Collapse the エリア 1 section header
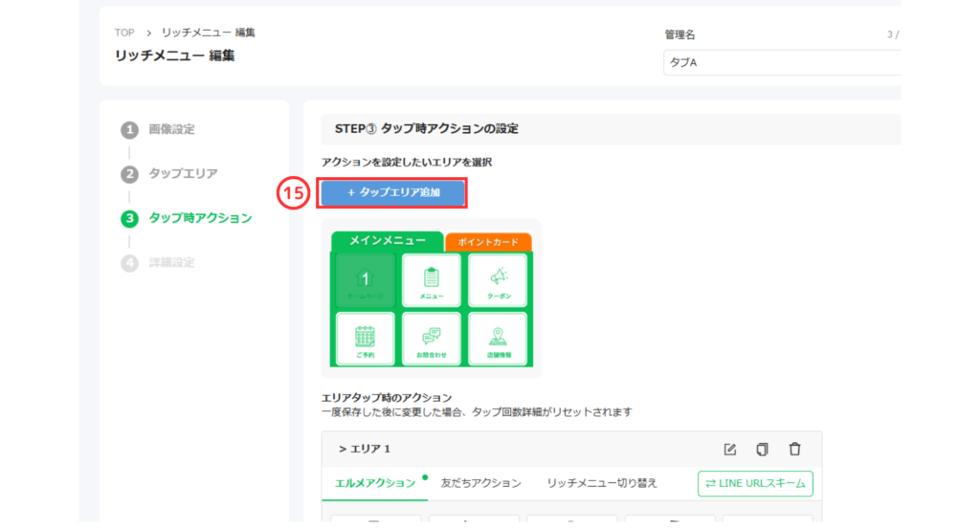This screenshot has width=980, height=530. 365,449
